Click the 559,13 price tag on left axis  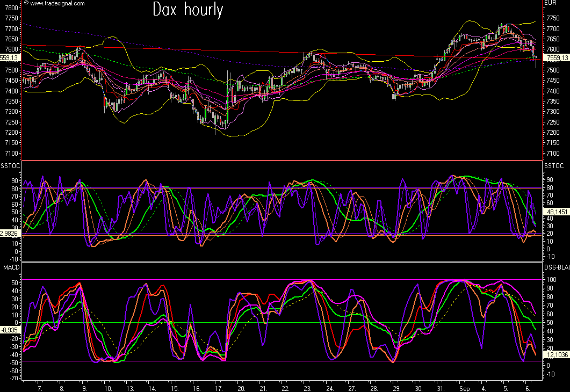9,58
